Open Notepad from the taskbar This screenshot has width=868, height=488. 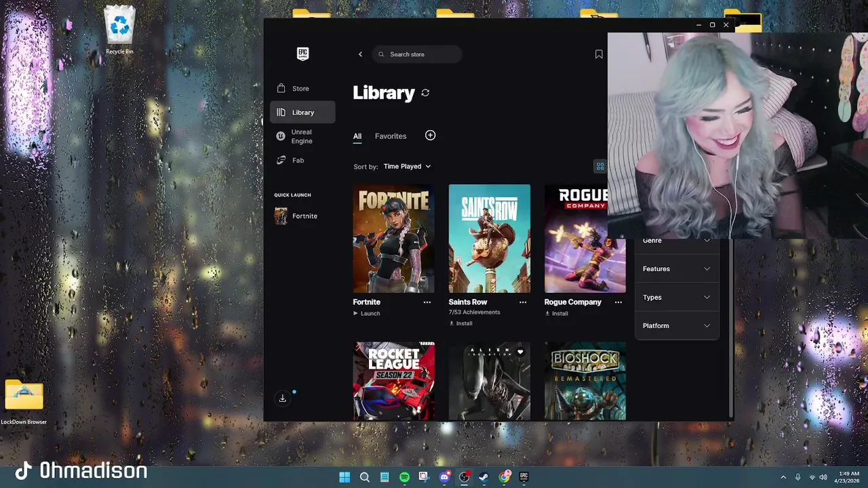coord(384,477)
